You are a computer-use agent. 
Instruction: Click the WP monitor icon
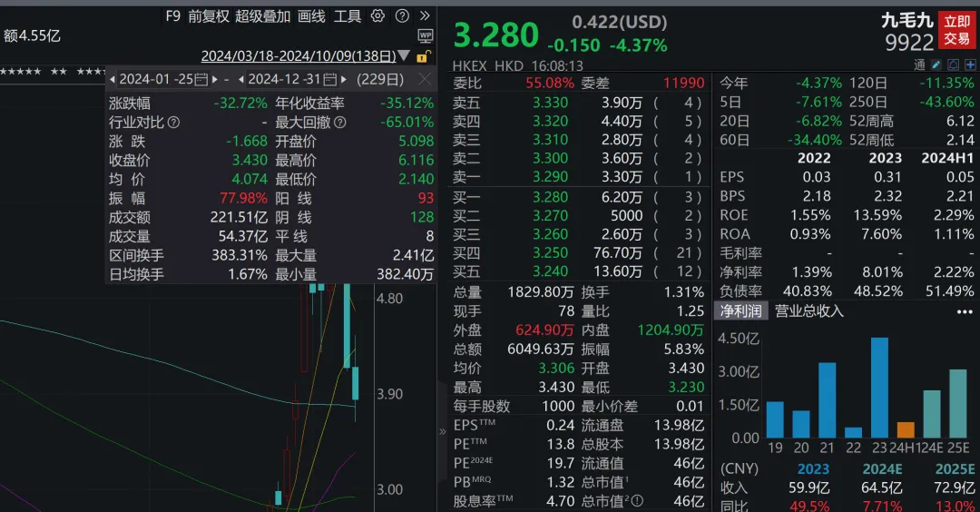point(425,35)
